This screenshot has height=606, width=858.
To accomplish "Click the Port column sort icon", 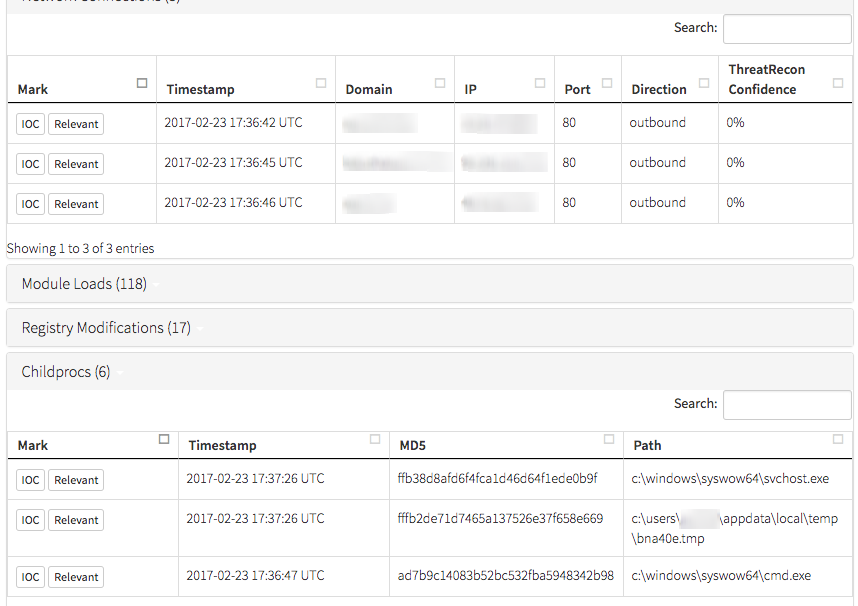I will 607,83.
